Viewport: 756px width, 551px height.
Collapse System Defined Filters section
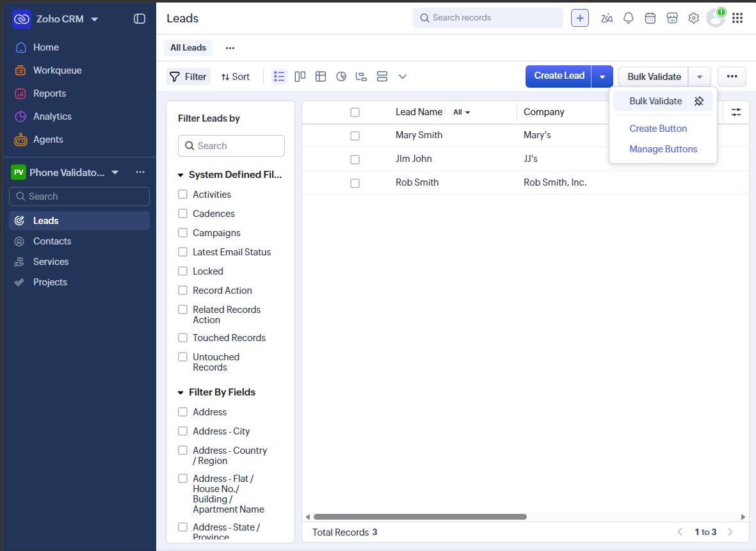click(181, 175)
